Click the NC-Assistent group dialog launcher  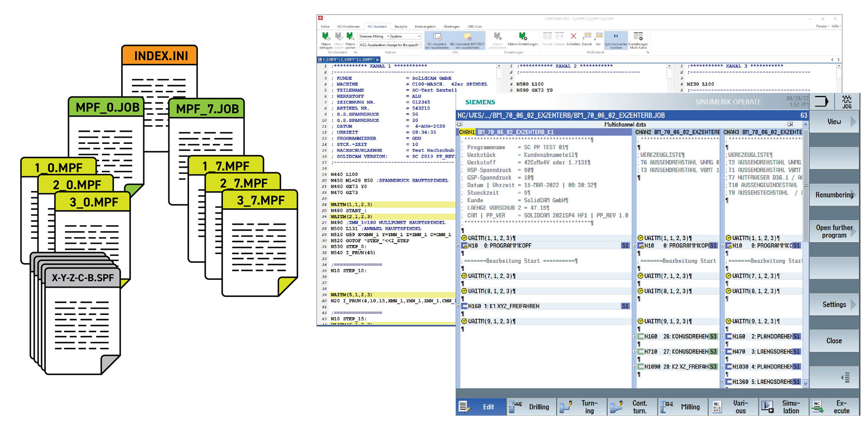pyautogui.click(x=355, y=52)
